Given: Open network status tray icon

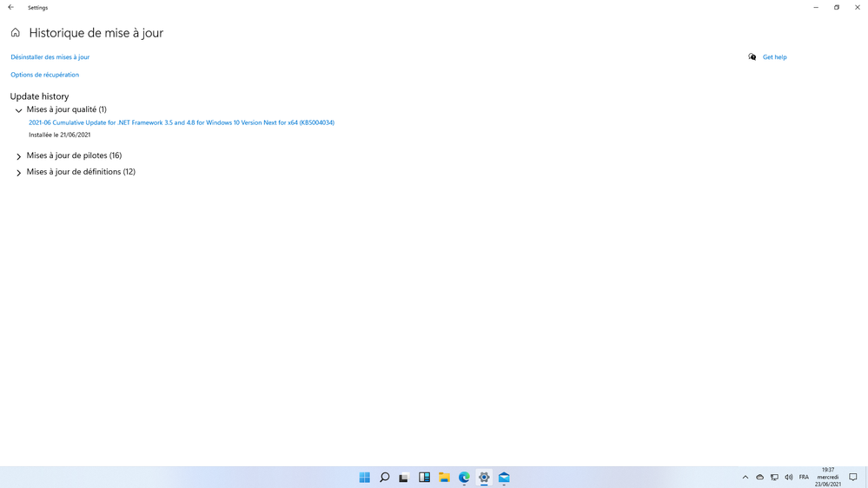Looking at the screenshot, I should [774, 478].
